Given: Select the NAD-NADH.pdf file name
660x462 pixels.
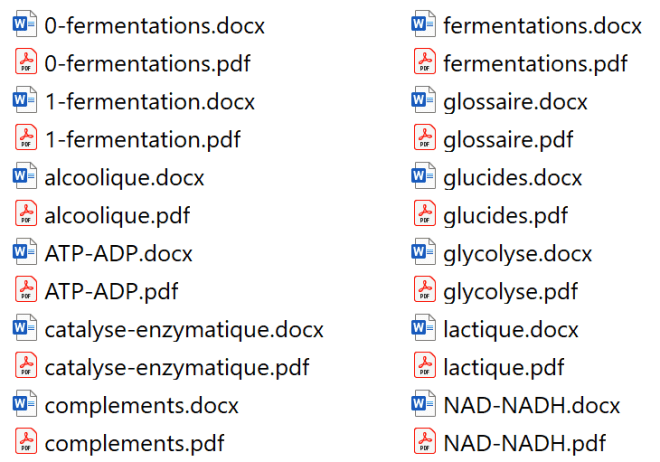Looking at the screenshot, I should coord(524,442).
